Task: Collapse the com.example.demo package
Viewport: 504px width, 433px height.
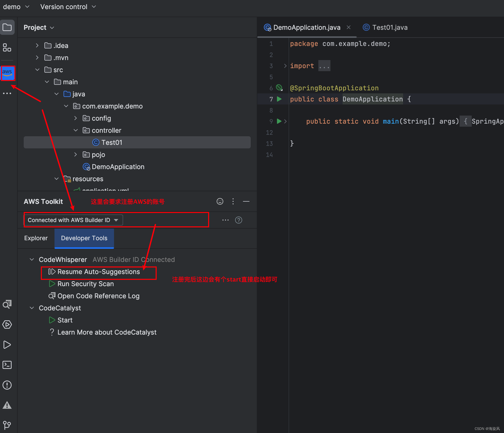Action: tap(66, 106)
